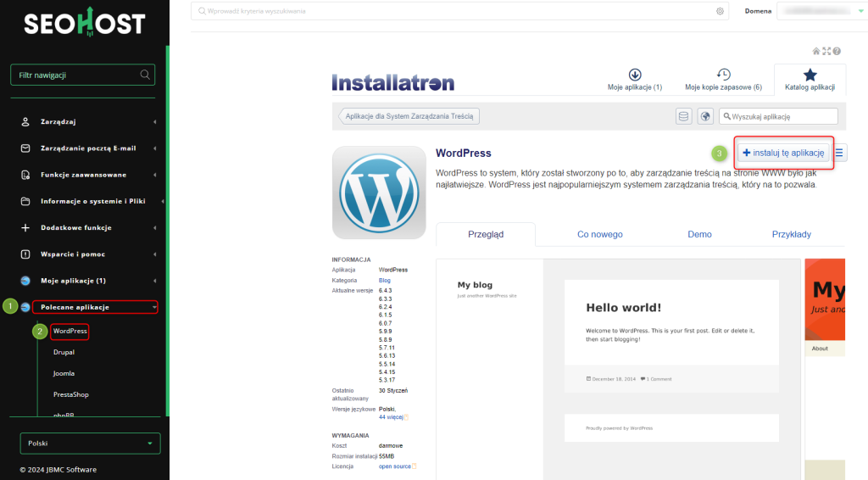Expand Informacje o systemie i Pliki arrow

point(162,202)
